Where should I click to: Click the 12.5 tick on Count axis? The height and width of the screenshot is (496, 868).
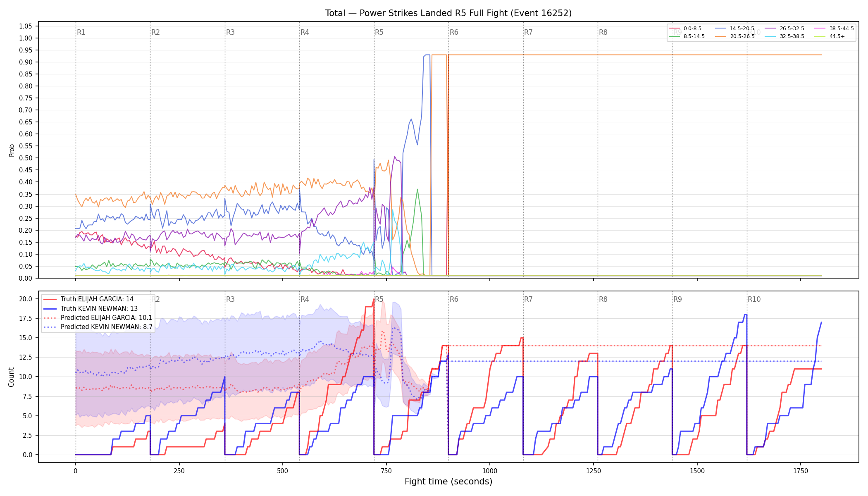[26, 357]
